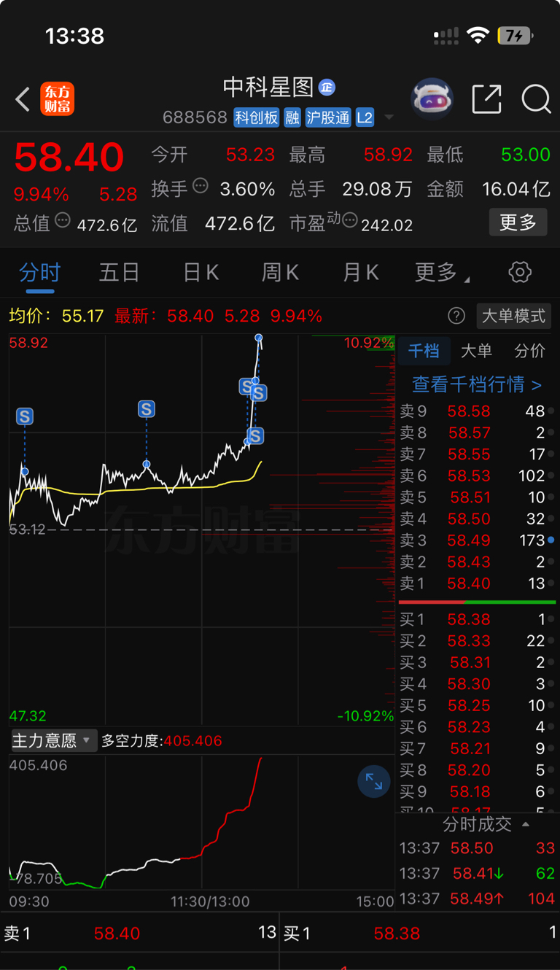Tap the 卖9 row at 58.58
This screenshot has height=970, width=560.
477,411
